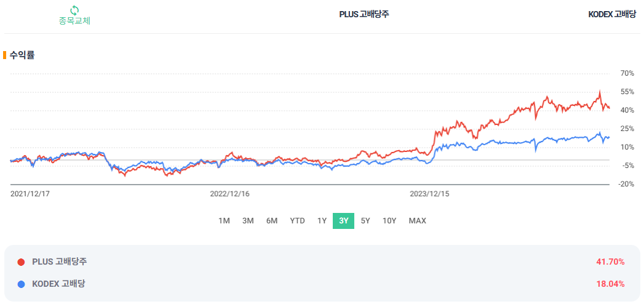Screen dimensions: 644x304
Task: Click the 18.04% return value
Action: click(610, 284)
